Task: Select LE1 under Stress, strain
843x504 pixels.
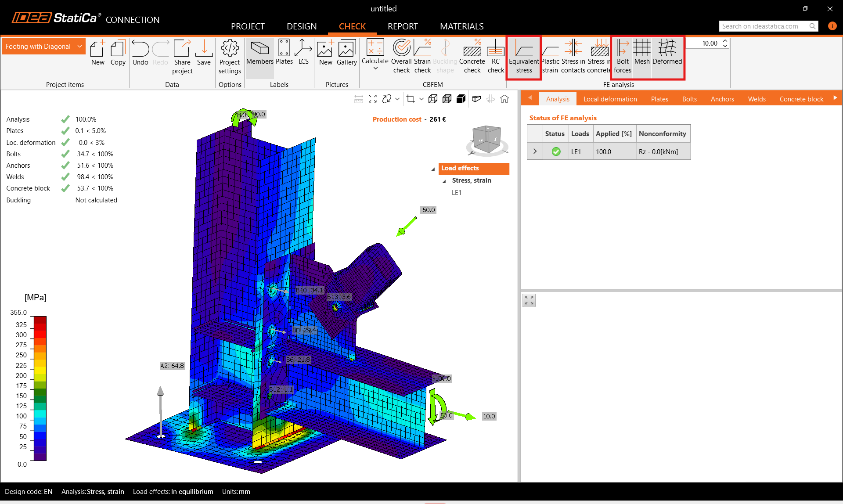Action: 457,193
